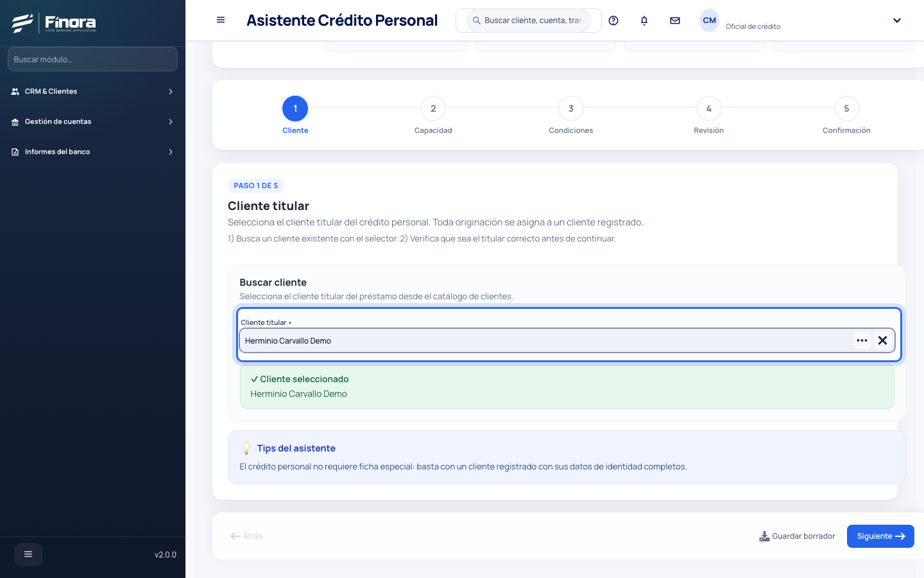Focus the Buscar módulo search field

pos(92,59)
